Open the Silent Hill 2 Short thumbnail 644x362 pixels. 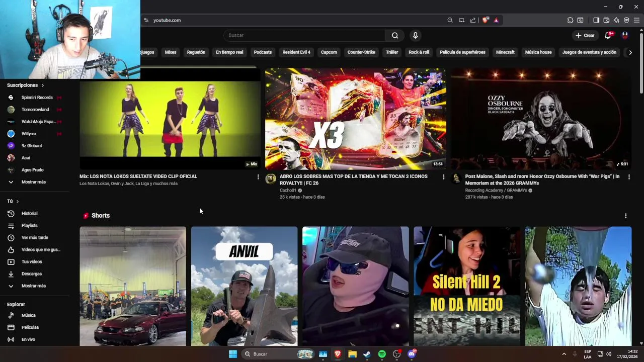pos(467,287)
